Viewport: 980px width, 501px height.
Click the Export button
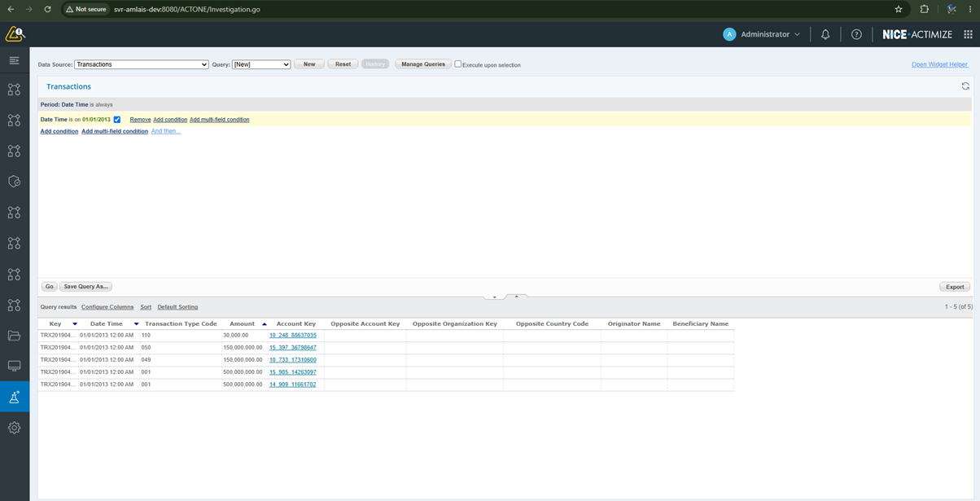click(955, 287)
